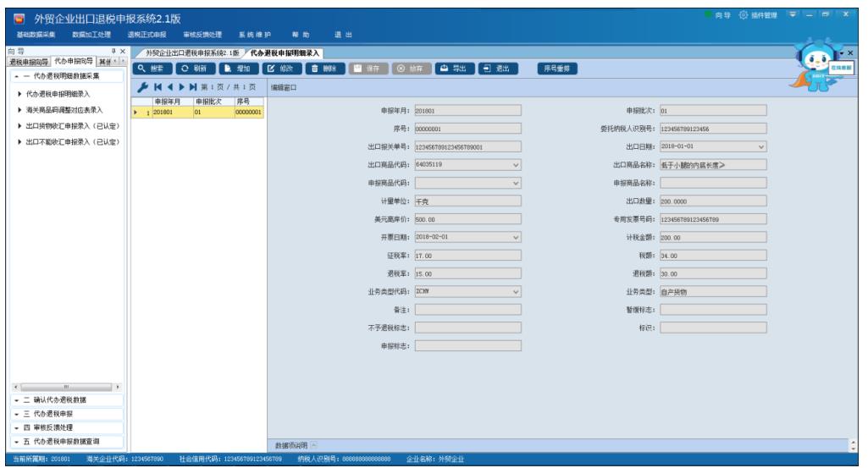This screenshot has height=468, width=868.
Task: Click the 删除 delete button
Action: (x=324, y=69)
